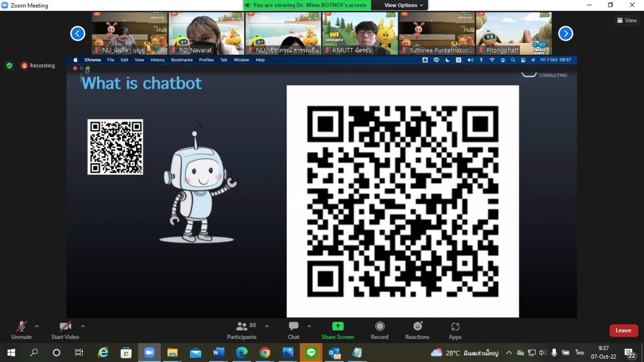644x362 pixels.
Task: Show next participants with right arrow
Action: click(566, 34)
